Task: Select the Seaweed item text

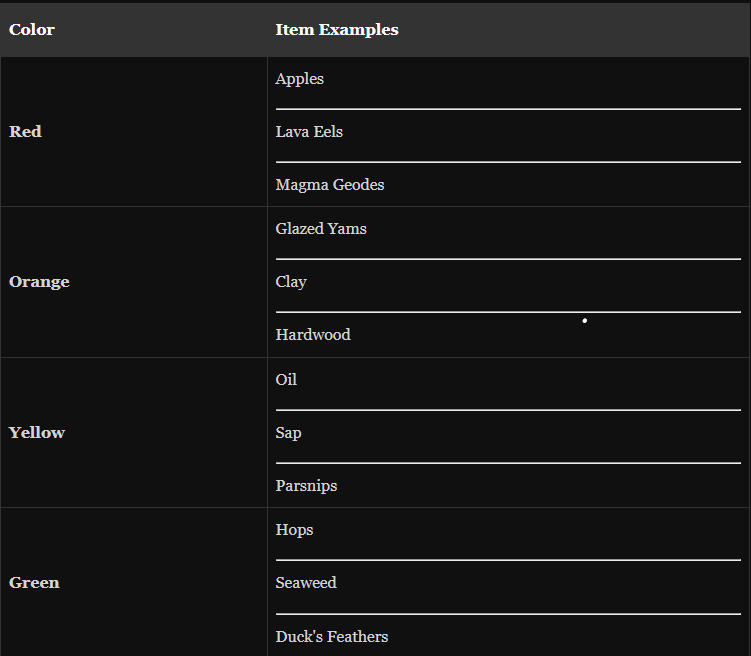Action: point(306,583)
